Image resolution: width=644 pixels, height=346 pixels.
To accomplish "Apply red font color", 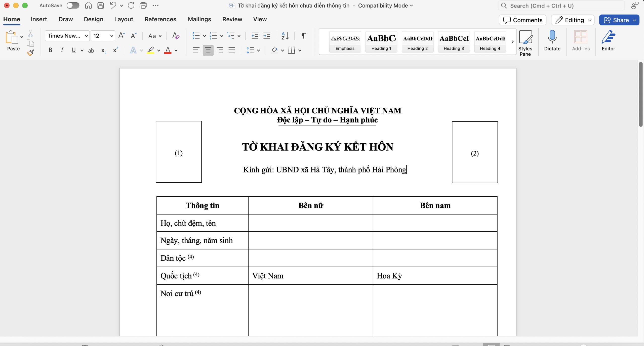I will point(168,50).
